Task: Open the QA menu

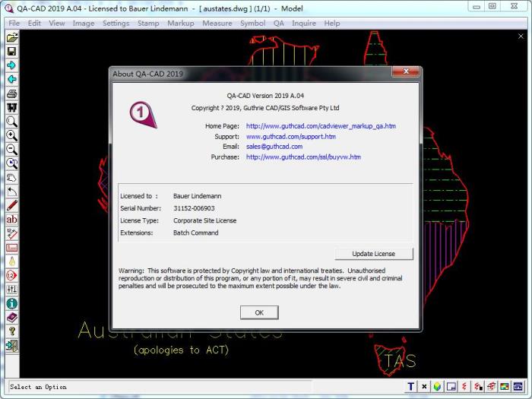Action: (x=279, y=23)
